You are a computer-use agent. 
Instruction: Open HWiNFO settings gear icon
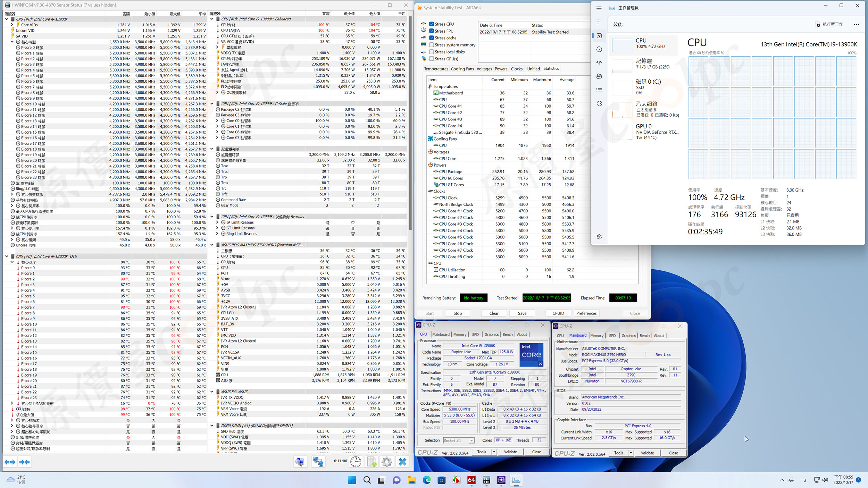tap(386, 462)
